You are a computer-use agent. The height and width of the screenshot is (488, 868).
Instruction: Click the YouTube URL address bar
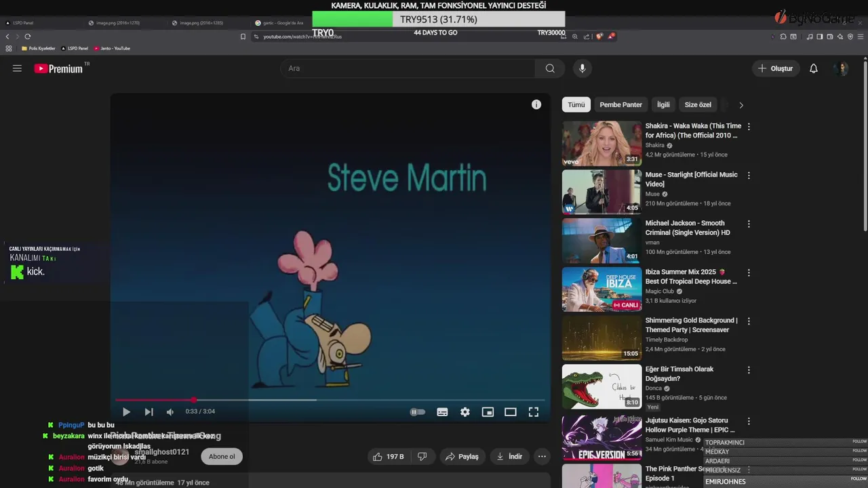pos(302,37)
